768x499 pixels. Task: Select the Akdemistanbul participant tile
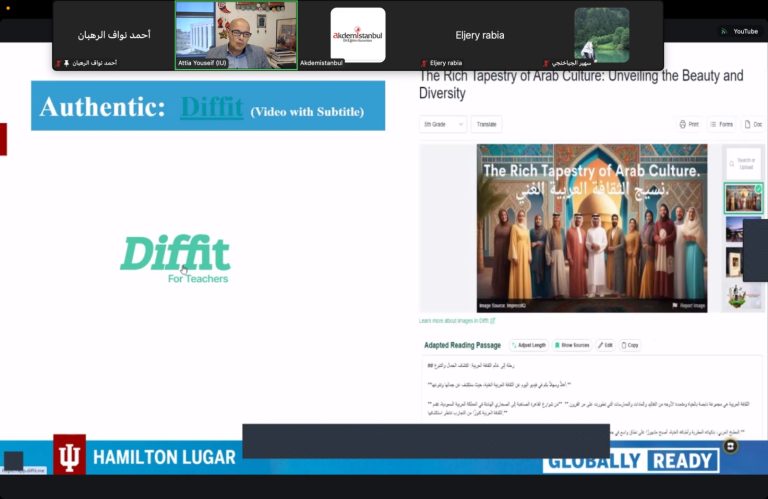(358, 35)
